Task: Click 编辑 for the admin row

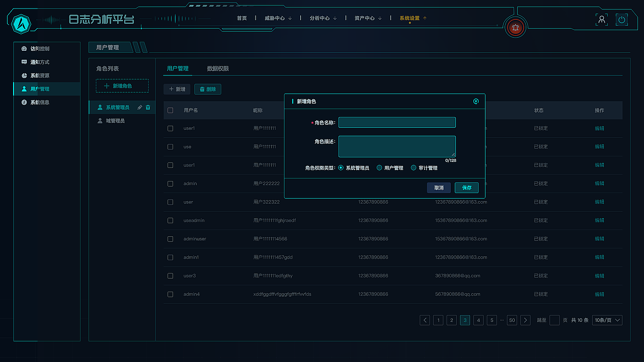Action: coord(599,184)
